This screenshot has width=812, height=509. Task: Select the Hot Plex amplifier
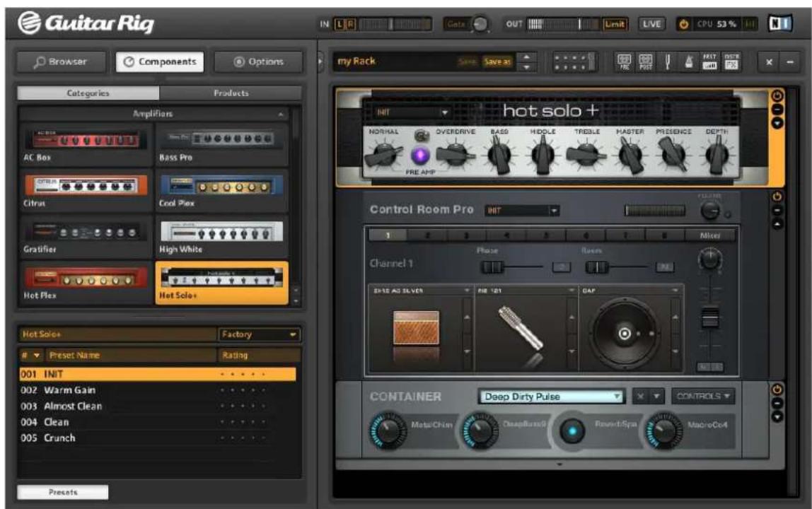pyautogui.click(x=86, y=283)
